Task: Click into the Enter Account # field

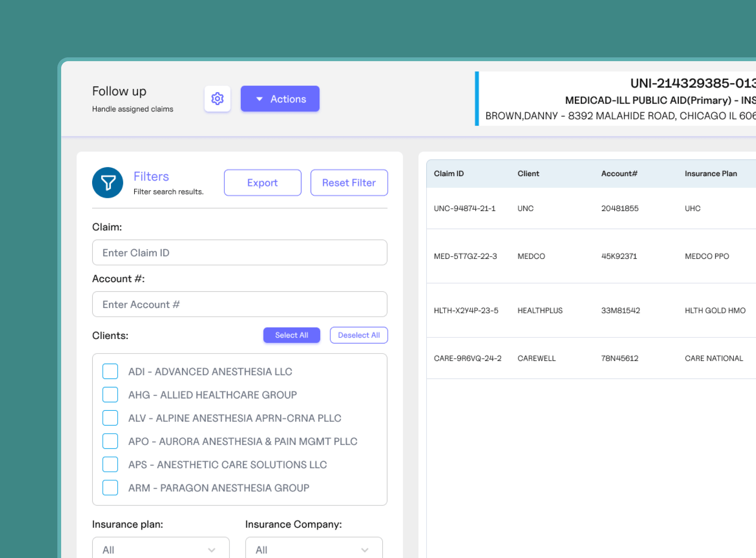Action: point(239,304)
